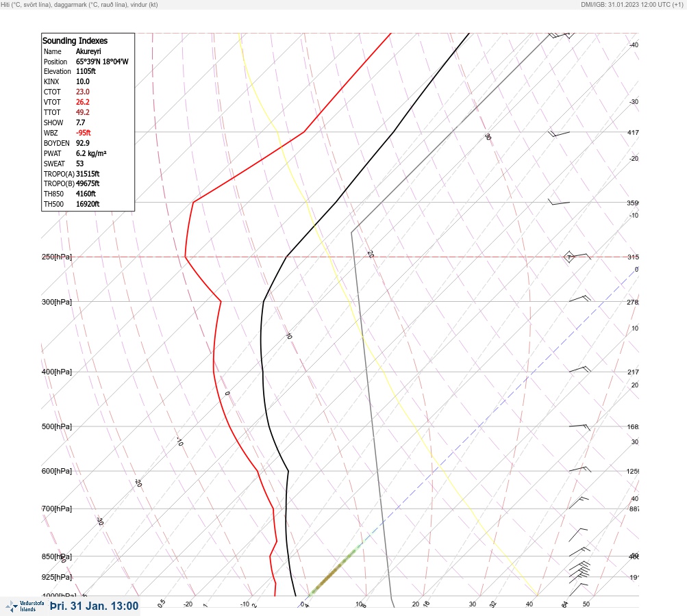Click the 'DMI/IGB: 31.01.2023 12:00 UTC (+1)' header
The width and height of the screenshot is (687, 616).
[633, 5]
